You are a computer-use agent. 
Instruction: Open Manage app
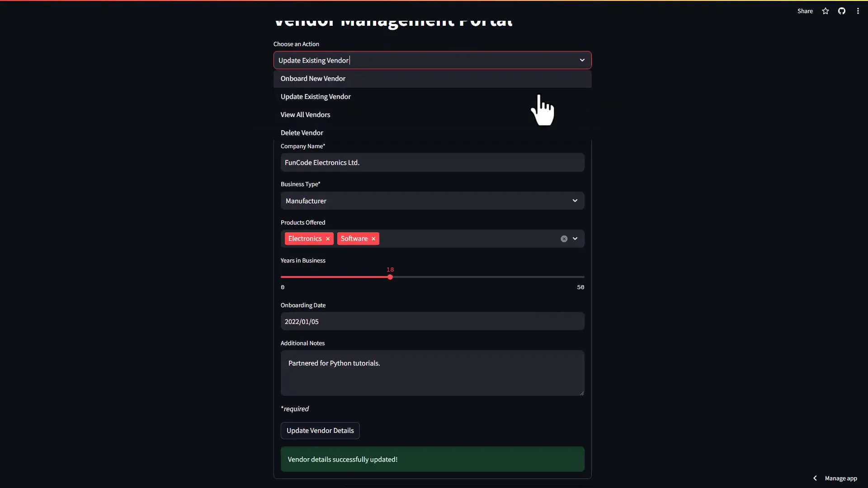tap(842, 478)
